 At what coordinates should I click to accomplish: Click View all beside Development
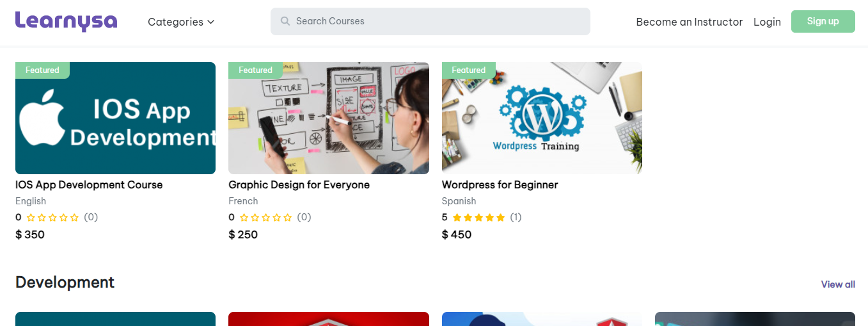coord(838,284)
